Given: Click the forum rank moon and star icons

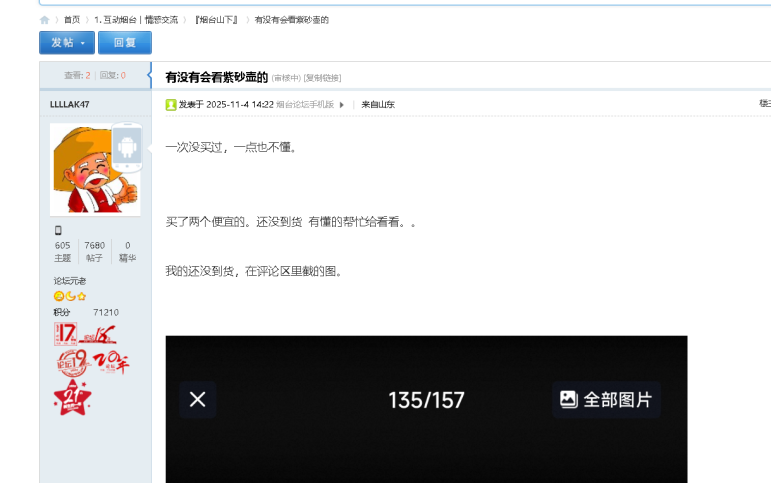Looking at the screenshot, I should [70, 296].
